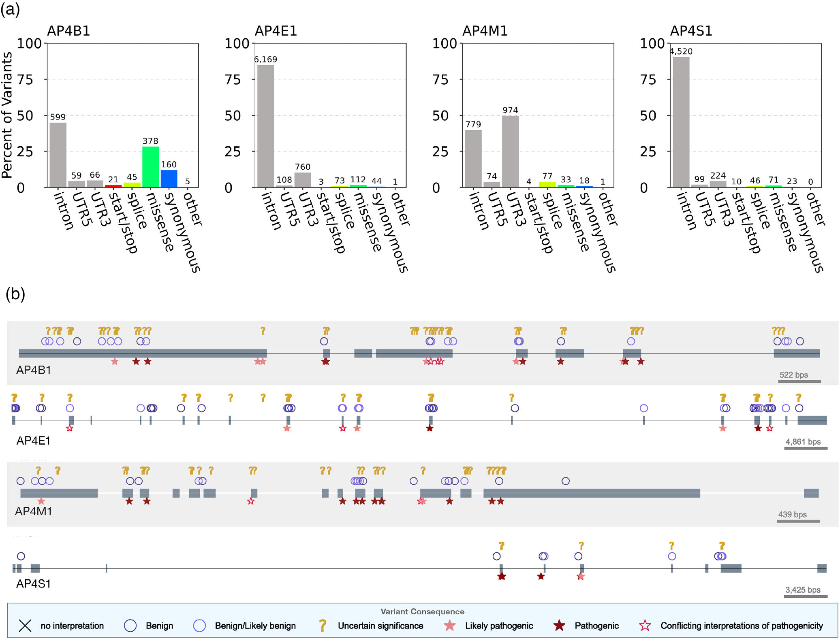Click the 'no interpretation' X legend icon
The height and width of the screenshot is (639, 840).
click(25, 626)
